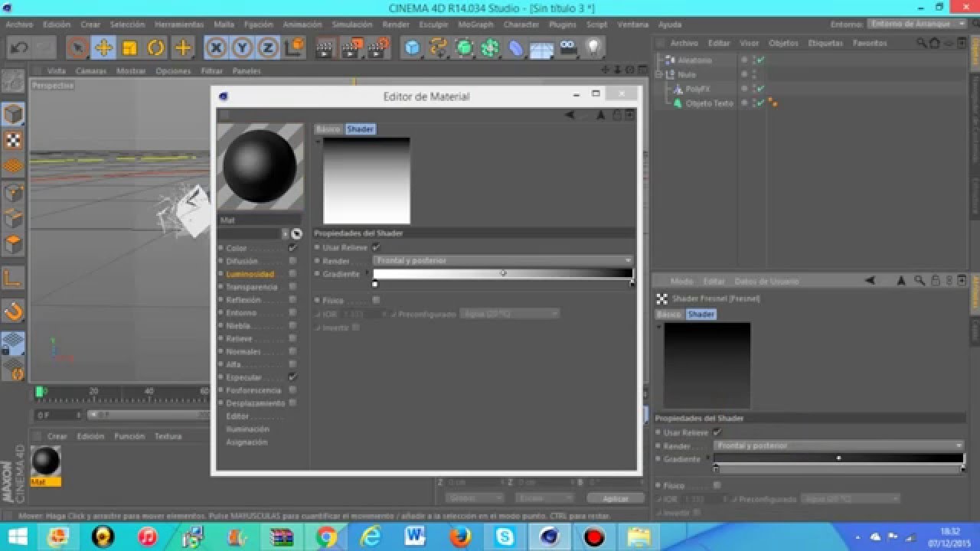Image resolution: width=980 pixels, height=551 pixels.
Task: Open the Etiquetas menu in object manager
Action: pos(825,43)
